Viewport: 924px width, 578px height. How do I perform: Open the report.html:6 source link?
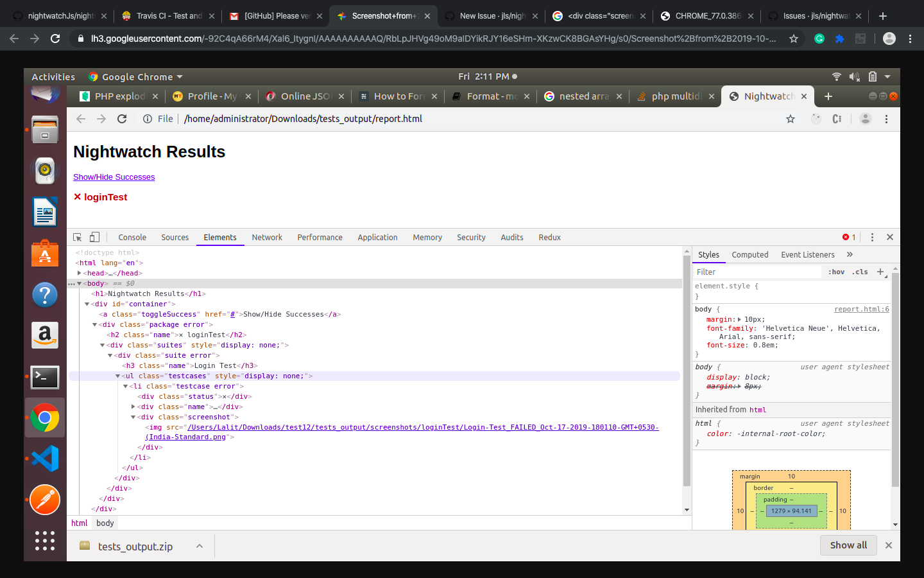click(x=862, y=309)
